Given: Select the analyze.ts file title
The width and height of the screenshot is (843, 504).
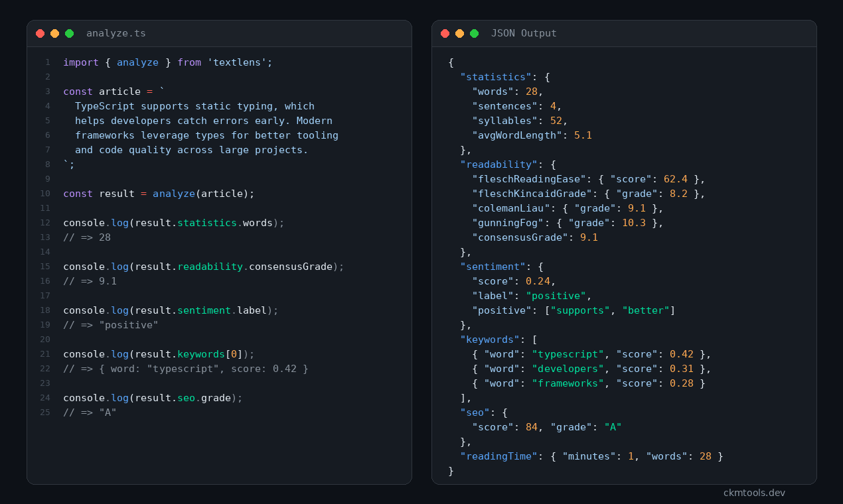Looking at the screenshot, I should pos(115,33).
